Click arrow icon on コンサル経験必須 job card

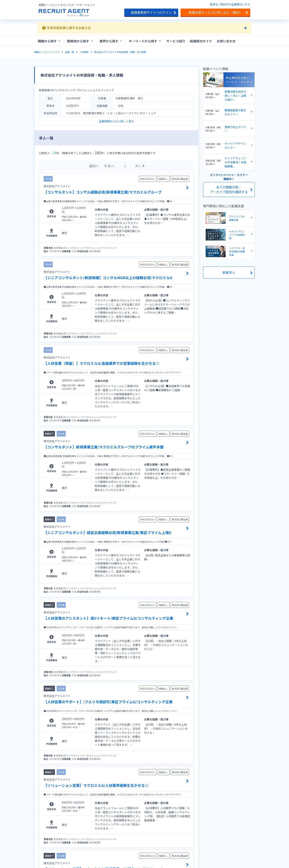(187, 188)
